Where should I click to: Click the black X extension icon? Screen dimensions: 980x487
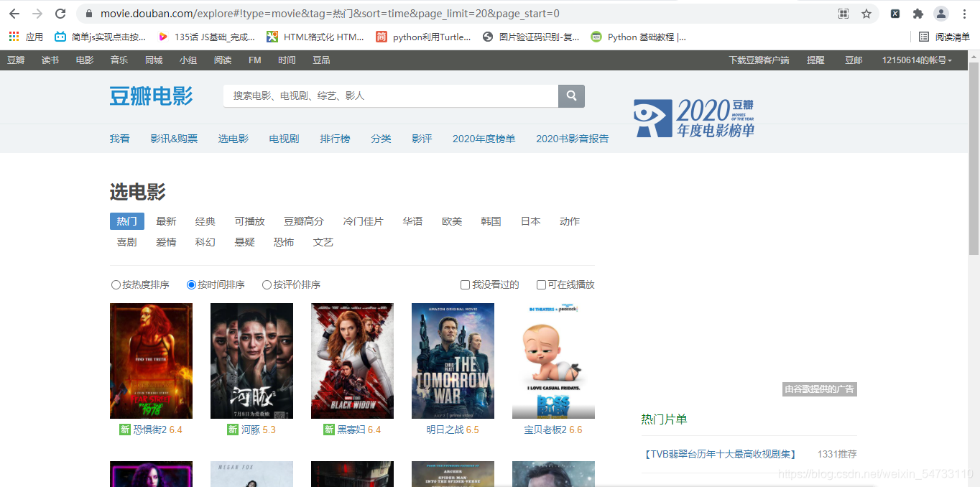click(895, 14)
